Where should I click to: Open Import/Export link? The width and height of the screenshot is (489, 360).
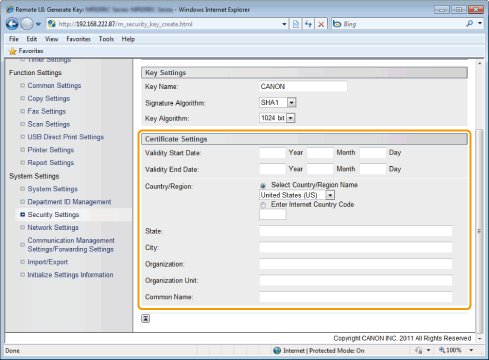[x=48, y=262]
